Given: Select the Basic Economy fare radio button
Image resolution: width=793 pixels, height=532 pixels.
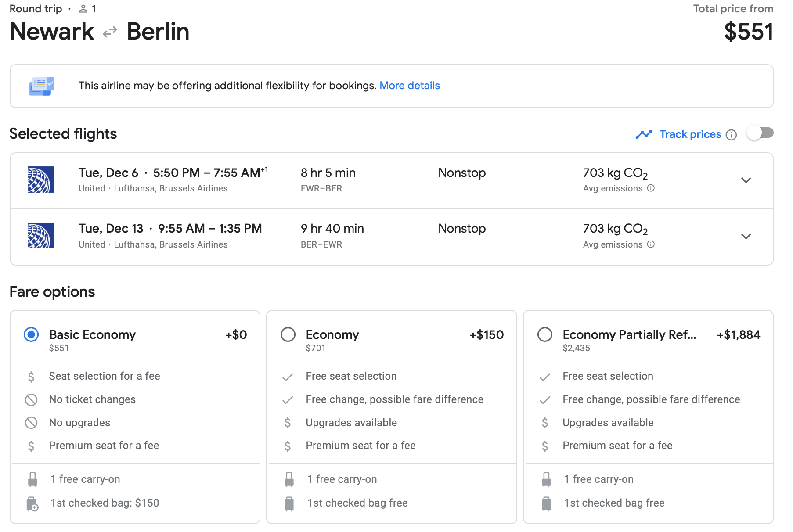Looking at the screenshot, I should click(x=31, y=335).
